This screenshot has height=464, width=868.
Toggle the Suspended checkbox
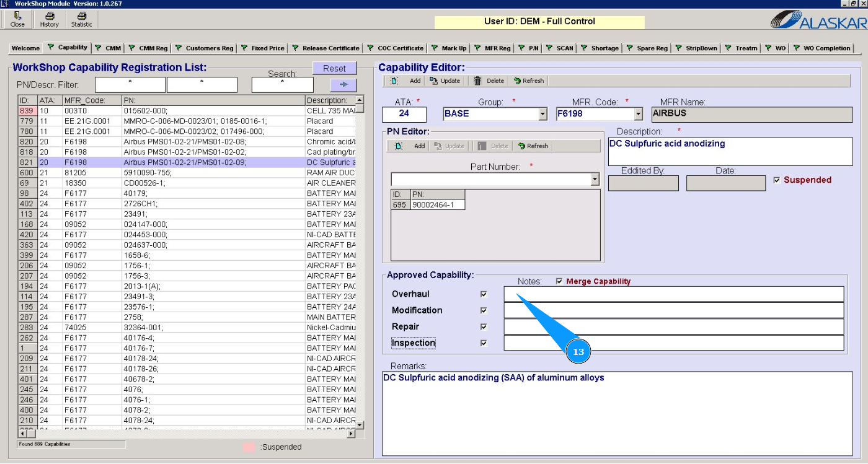coord(777,180)
